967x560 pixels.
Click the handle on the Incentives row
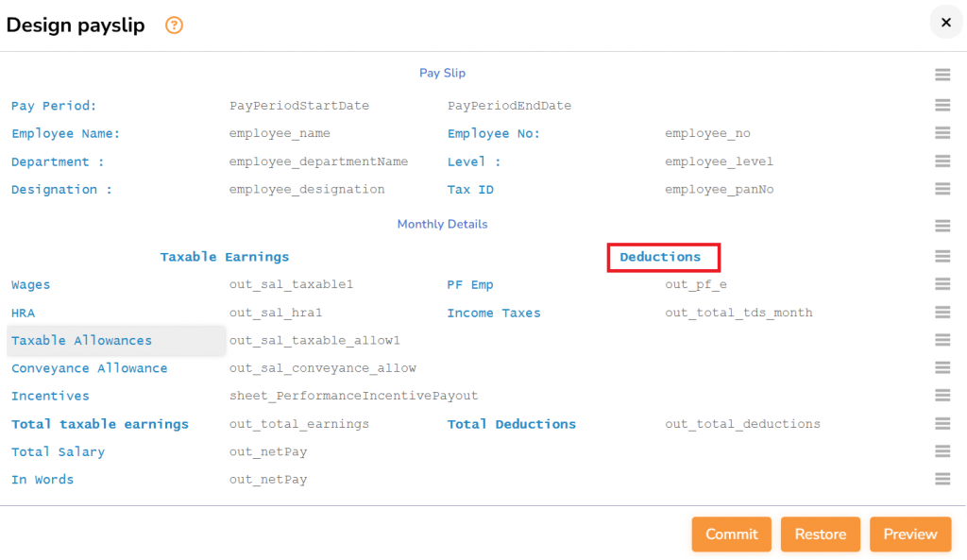pos(942,396)
